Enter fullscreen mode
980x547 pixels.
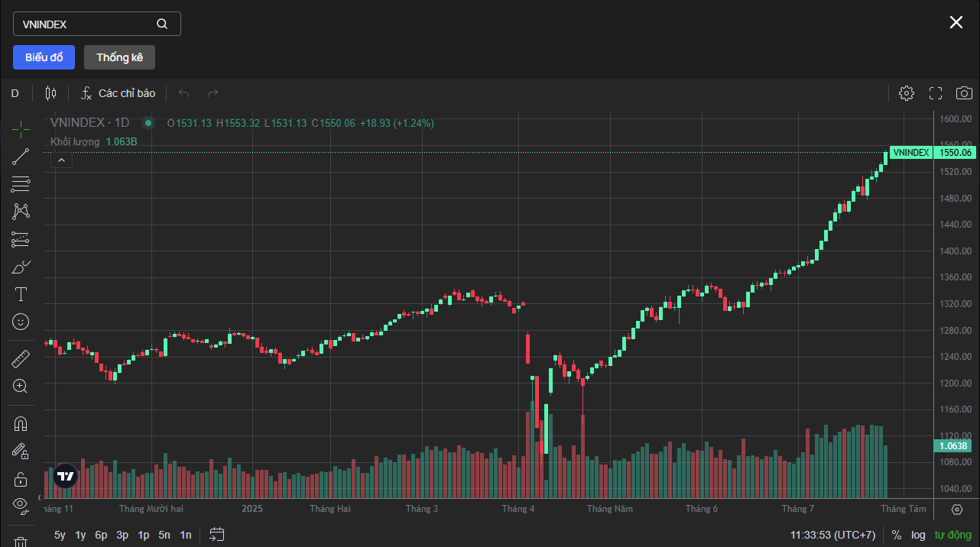(936, 93)
